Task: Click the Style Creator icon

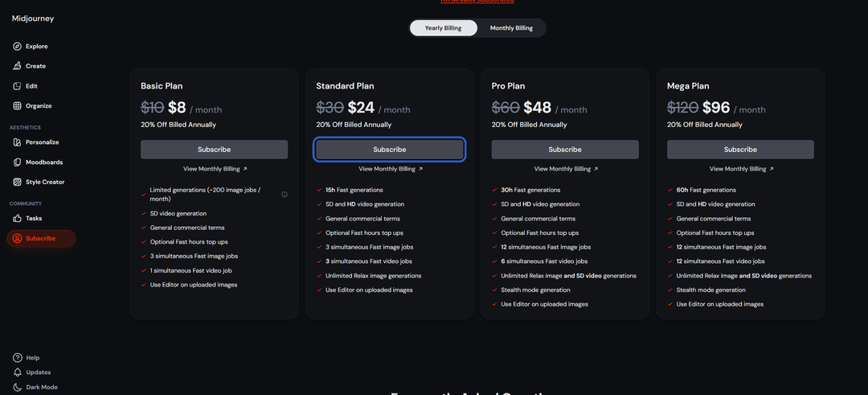Action: (x=17, y=182)
